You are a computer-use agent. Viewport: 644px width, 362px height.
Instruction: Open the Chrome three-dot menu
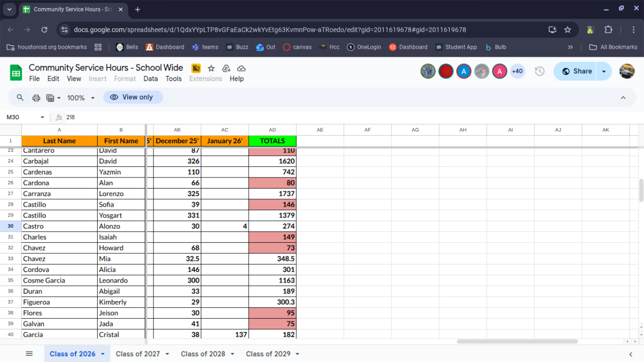click(x=633, y=30)
